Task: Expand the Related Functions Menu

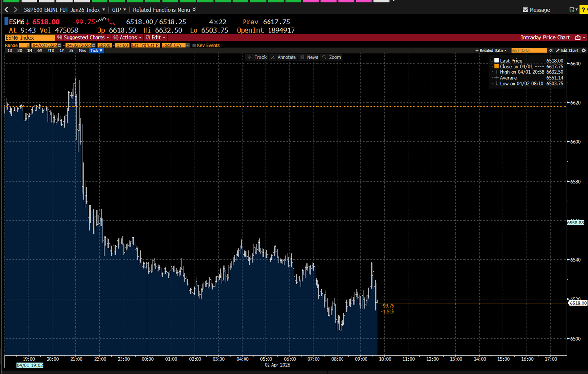Action: coord(164,10)
